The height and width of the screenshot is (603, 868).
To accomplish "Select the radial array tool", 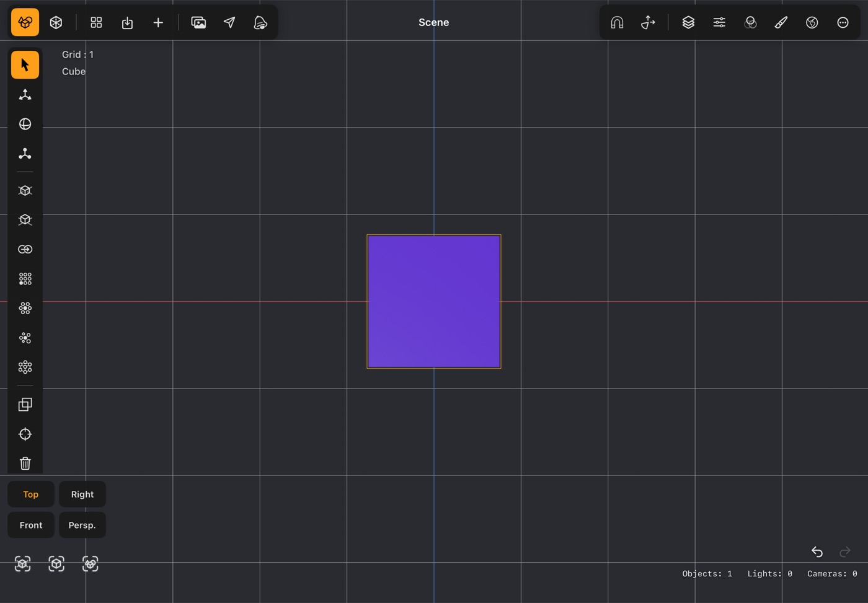I will [25, 308].
